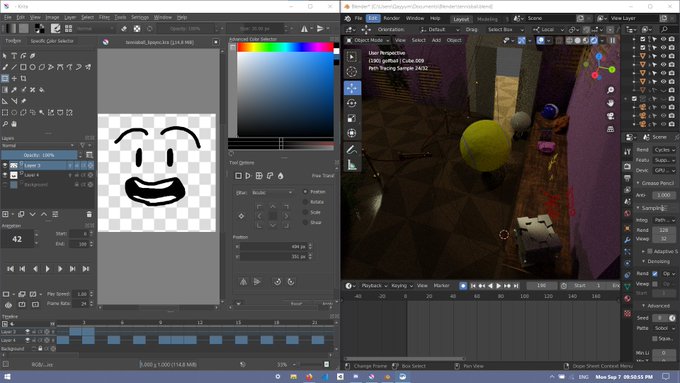Select Krita's Line tool
Viewport: 680px width, 383px height.
pos(14,67)
